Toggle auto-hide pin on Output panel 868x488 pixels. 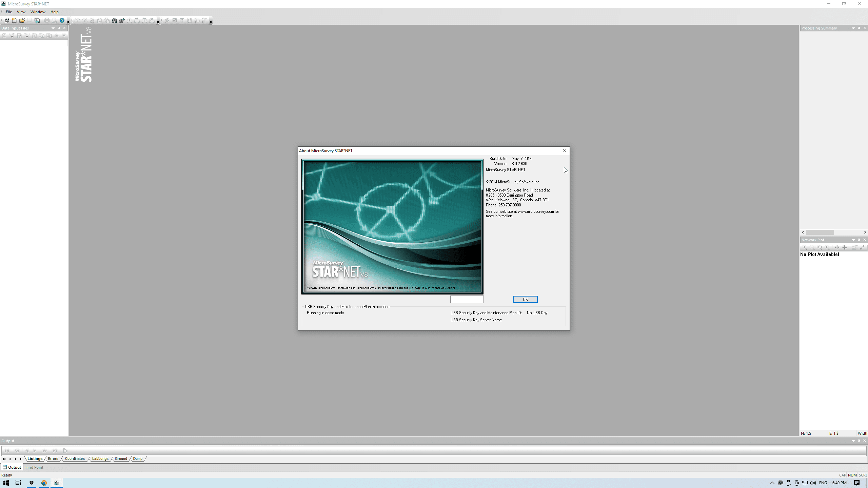point(859,441)
